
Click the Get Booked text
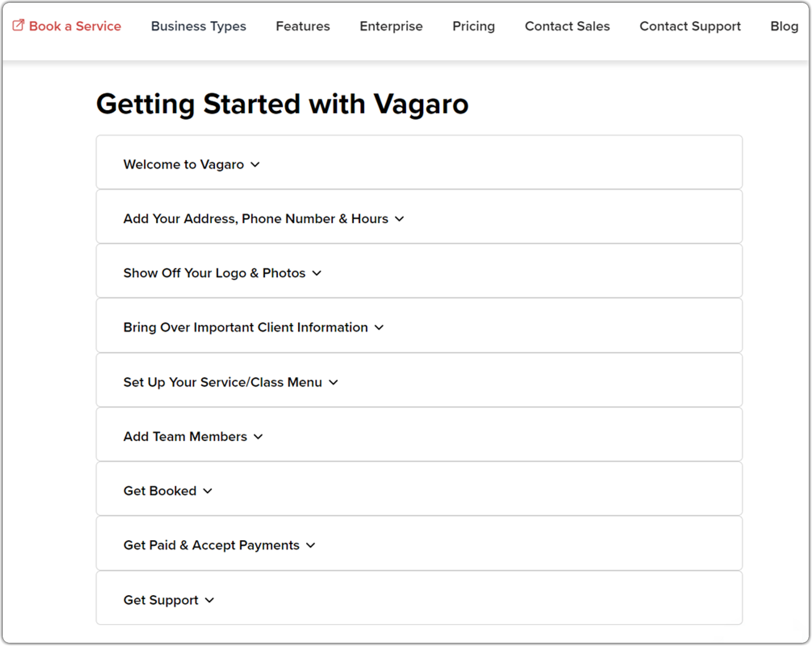[x=160, y=491]
